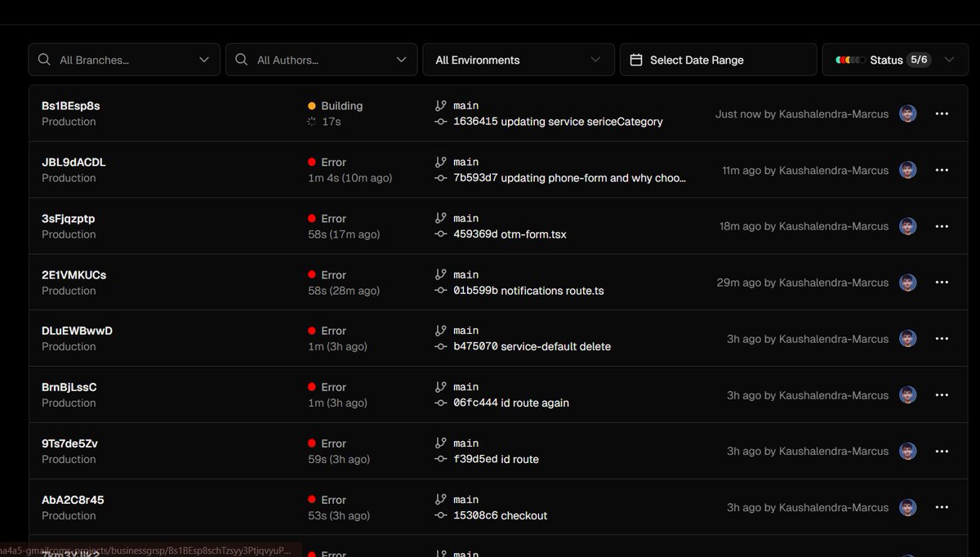Image resolution: width=980 pixels, height=557 pixels.
Task: Click author avatar in DLuEWBwwD row
Action: click(907, 338)
